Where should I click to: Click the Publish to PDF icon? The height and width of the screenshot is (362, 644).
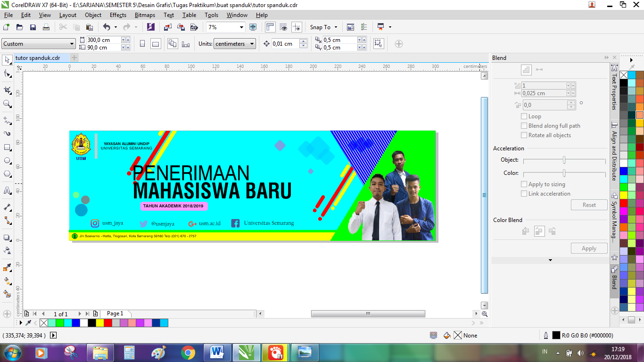[194, 27]
